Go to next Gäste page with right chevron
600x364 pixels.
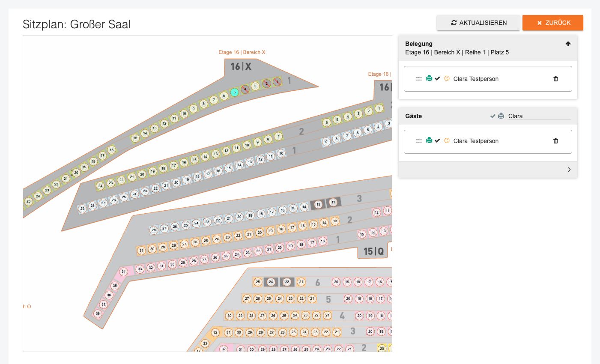[x=569, y=170]
